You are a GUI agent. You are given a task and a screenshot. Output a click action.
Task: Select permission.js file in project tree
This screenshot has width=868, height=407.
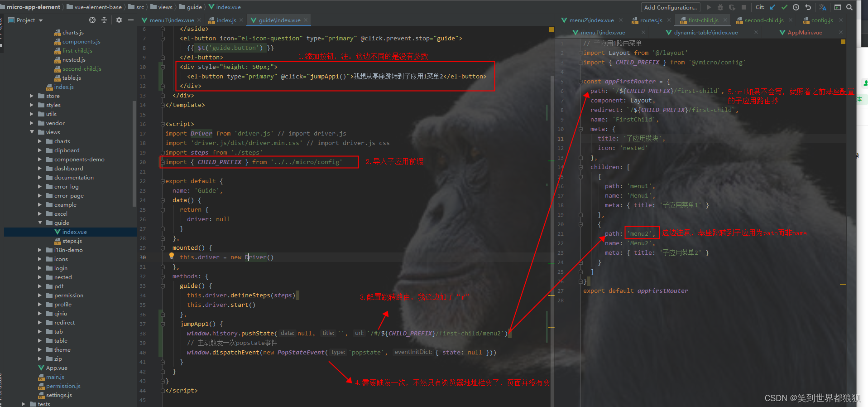click(63, 386)
